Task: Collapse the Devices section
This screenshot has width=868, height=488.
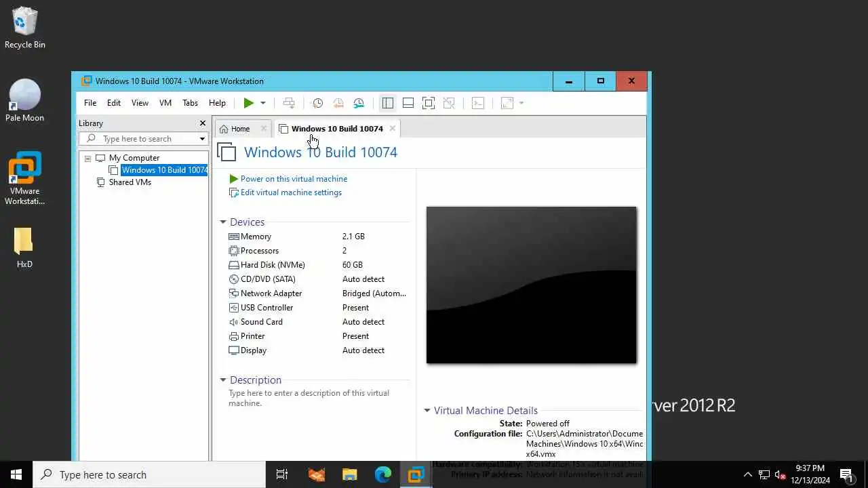Action: (x=223, y=222)
